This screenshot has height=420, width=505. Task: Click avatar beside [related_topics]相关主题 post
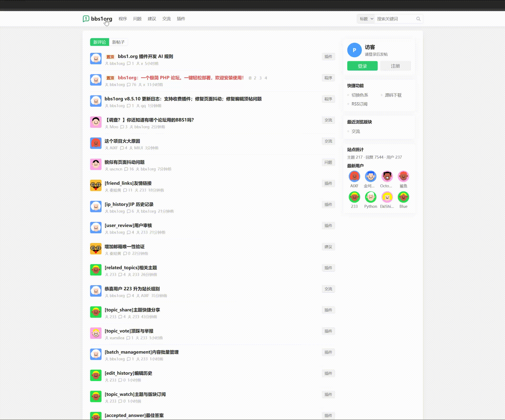(96, 270)
